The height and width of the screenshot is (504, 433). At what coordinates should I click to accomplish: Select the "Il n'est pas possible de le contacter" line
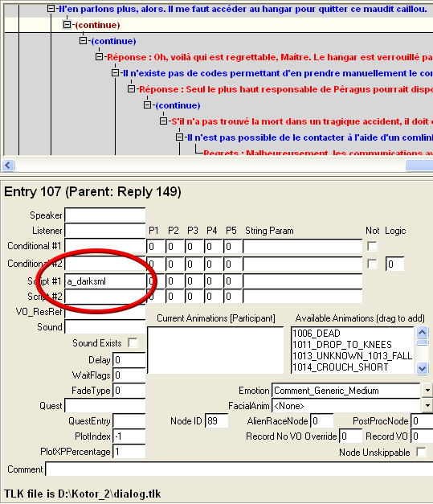(x=310, y=137)
